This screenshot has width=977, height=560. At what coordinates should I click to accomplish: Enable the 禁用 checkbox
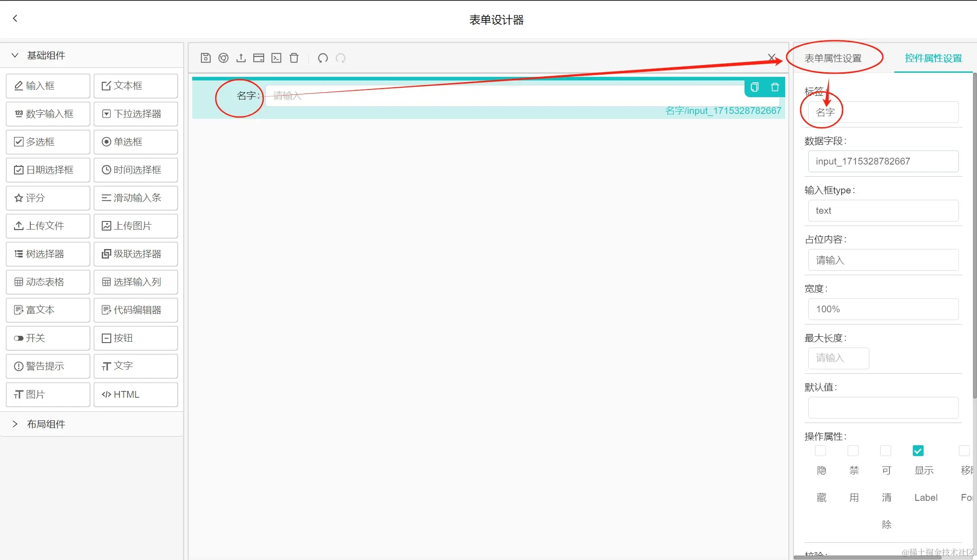pyautogui.click(x=853, y=451)
